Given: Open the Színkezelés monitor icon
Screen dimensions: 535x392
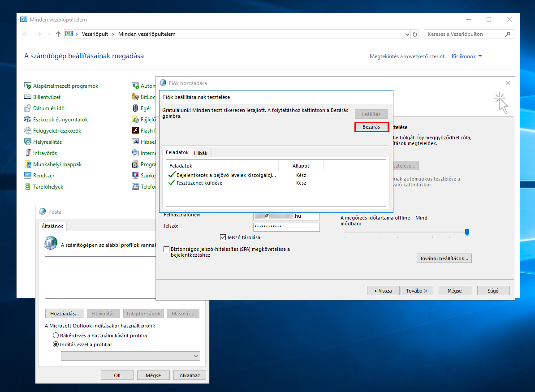Looking at the screenshot, I should (135, 175).
